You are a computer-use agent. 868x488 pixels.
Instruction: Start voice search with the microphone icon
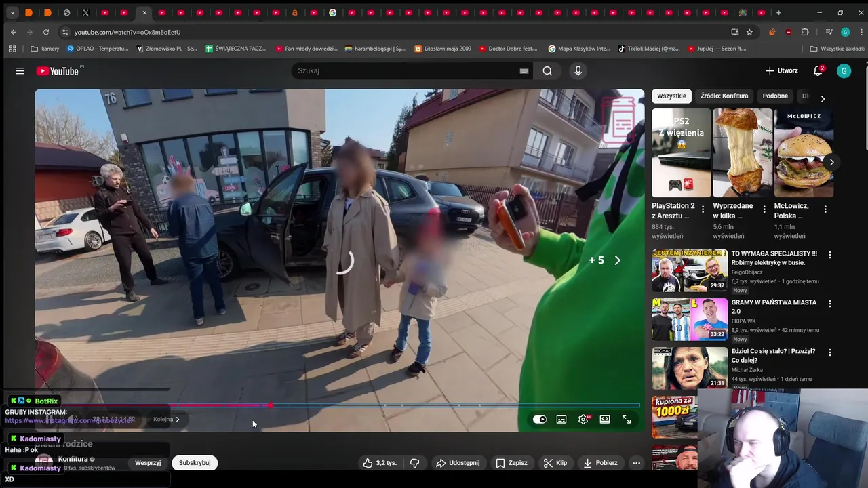click(x=578, y=70)
